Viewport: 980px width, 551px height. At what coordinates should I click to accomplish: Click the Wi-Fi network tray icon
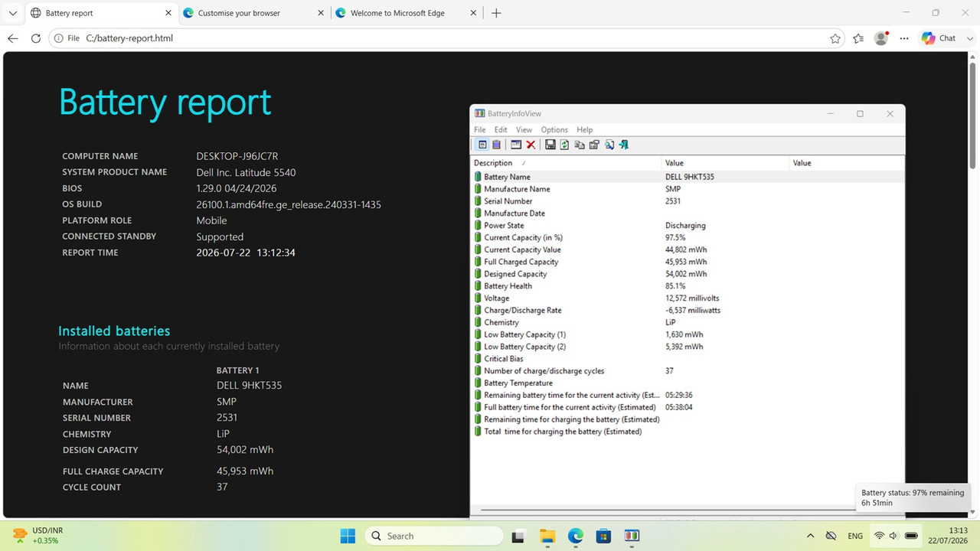pos(879,536)
